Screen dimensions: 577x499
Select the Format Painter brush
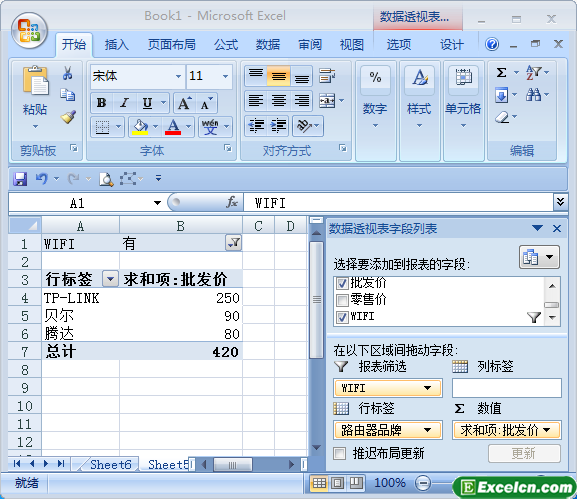tap(68, 117)
